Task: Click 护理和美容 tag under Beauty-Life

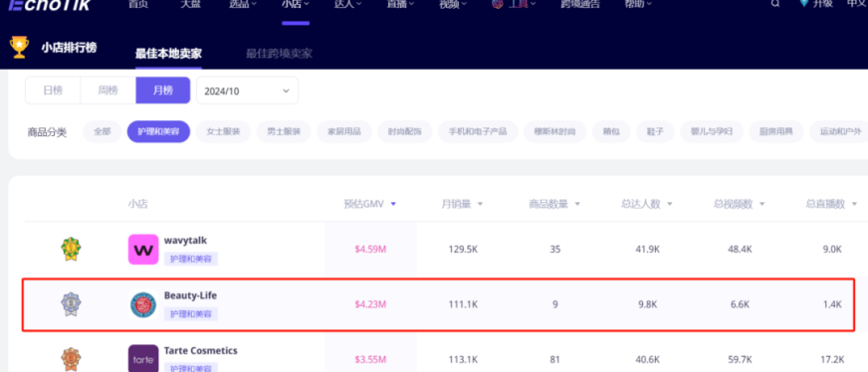Action: pos(191,314)
